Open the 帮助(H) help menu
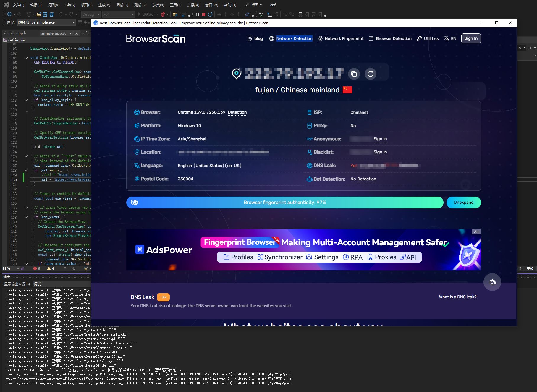Image resolution: width=537 pixels, height=392 pixels. (x=230, y=5)
